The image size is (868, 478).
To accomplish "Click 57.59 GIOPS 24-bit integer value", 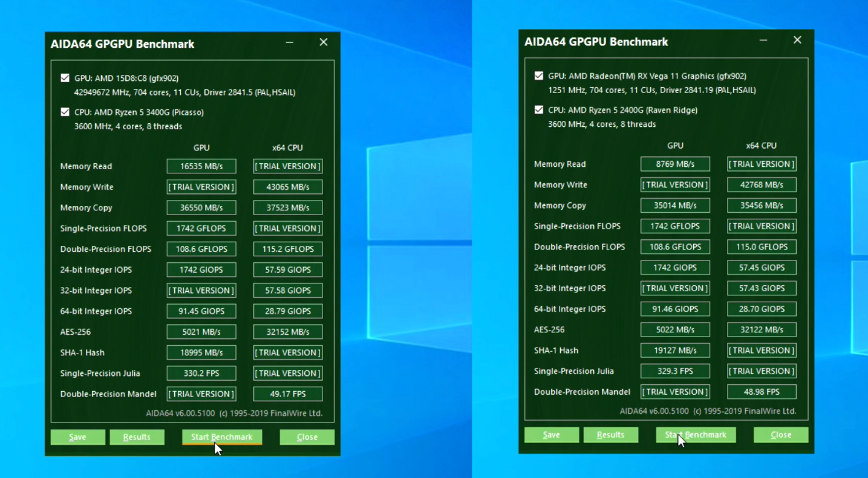I will (288, 270).
